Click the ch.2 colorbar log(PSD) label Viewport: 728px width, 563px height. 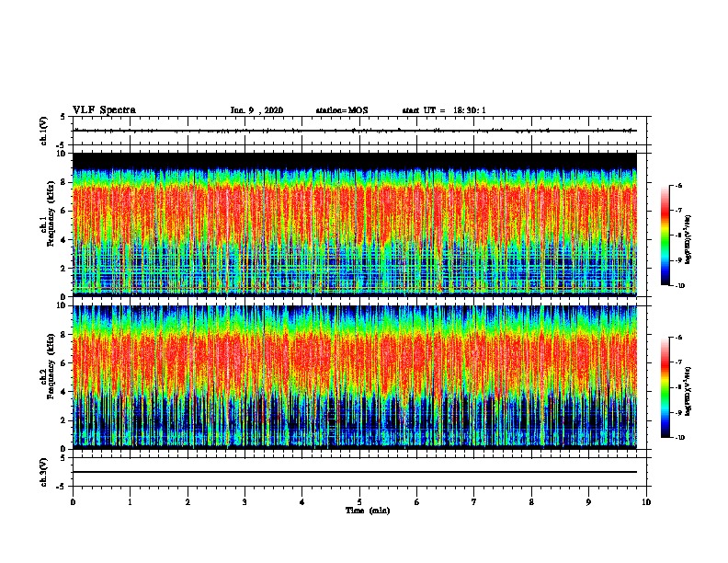(x=688, y=391)
